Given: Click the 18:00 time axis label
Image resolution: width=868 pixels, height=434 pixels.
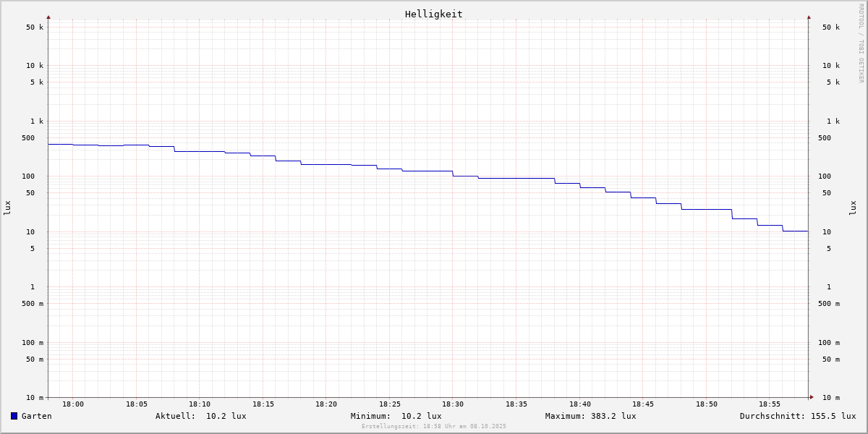Looking at the screenshot, I should pos(73,404).
